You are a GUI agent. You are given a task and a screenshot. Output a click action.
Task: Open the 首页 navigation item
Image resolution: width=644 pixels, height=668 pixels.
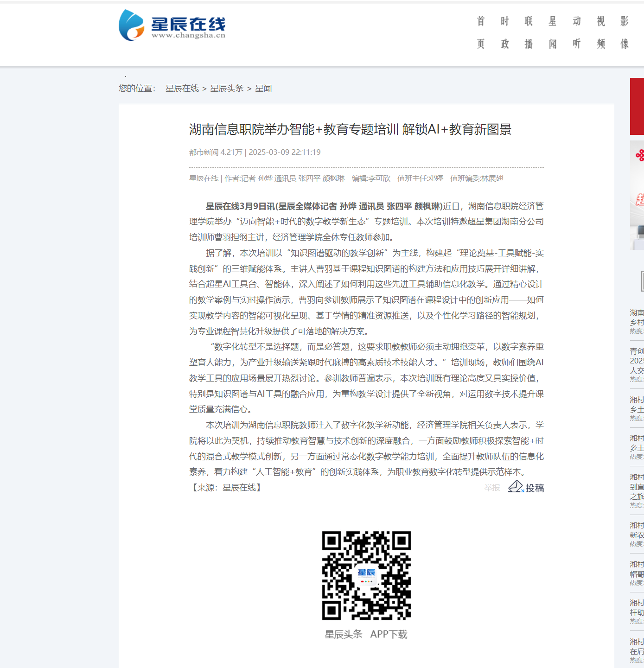[481, 32]
